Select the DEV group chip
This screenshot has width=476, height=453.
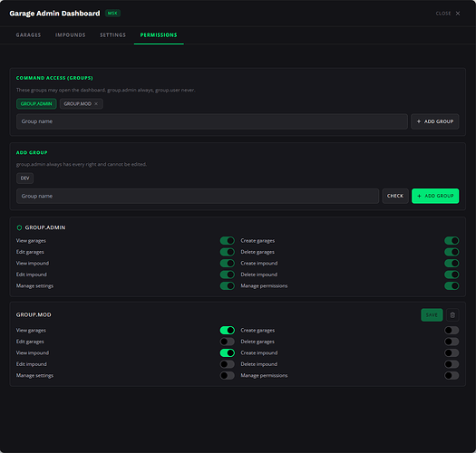(x=24, y=178)
